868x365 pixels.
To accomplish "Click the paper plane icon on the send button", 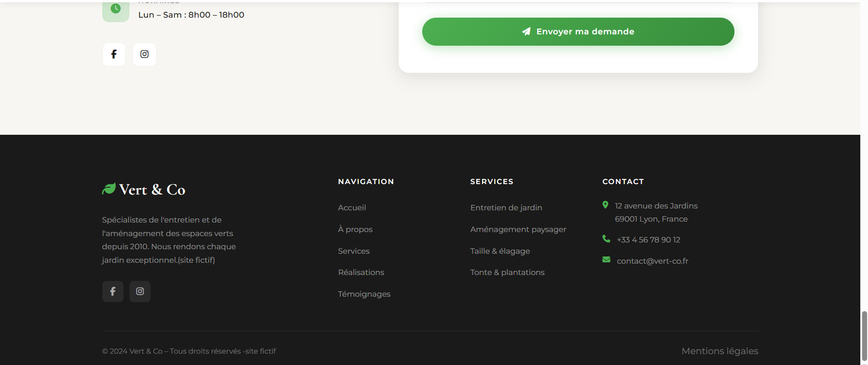I will (x=526, y=31).
